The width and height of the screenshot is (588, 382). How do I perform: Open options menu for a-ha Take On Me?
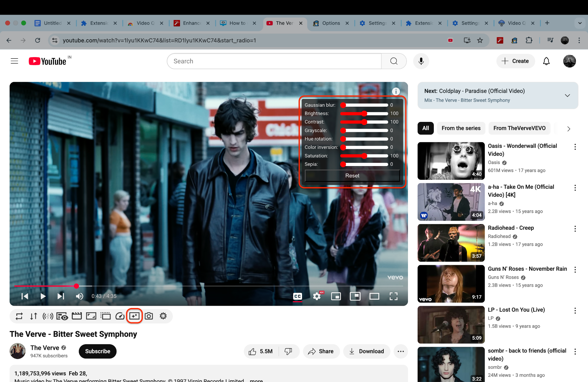(575, 188)
